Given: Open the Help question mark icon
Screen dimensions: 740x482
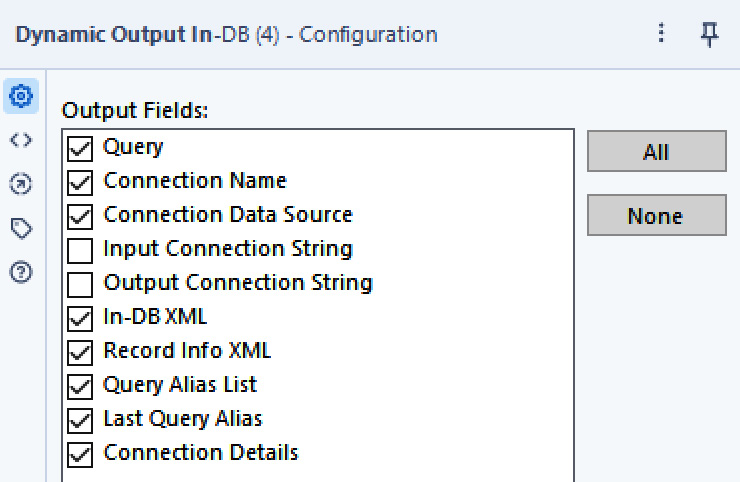Looking at the screenshot, I should pos(21,272).
